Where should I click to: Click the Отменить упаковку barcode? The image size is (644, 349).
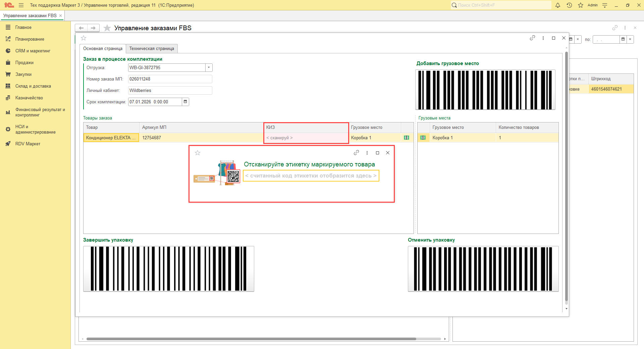pos(483,269)
